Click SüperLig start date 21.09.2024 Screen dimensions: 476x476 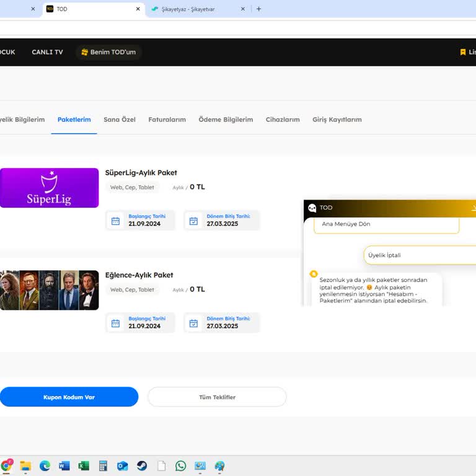(x=144, y=224)
